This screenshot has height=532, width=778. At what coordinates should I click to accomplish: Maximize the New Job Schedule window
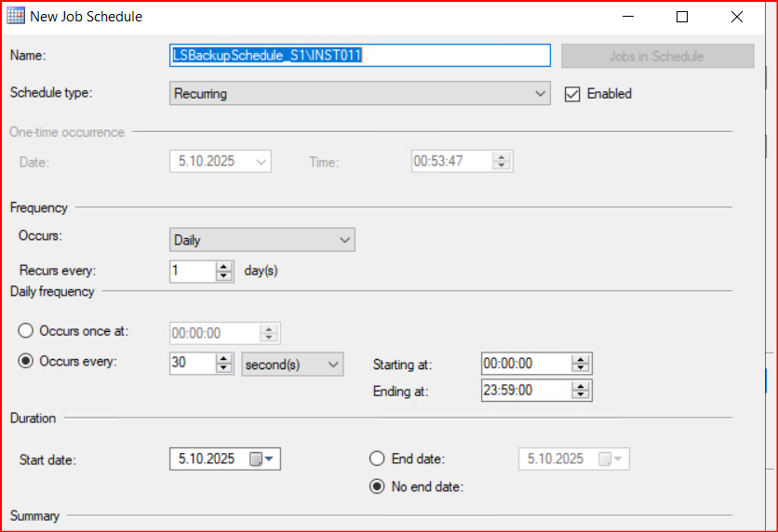682,17
